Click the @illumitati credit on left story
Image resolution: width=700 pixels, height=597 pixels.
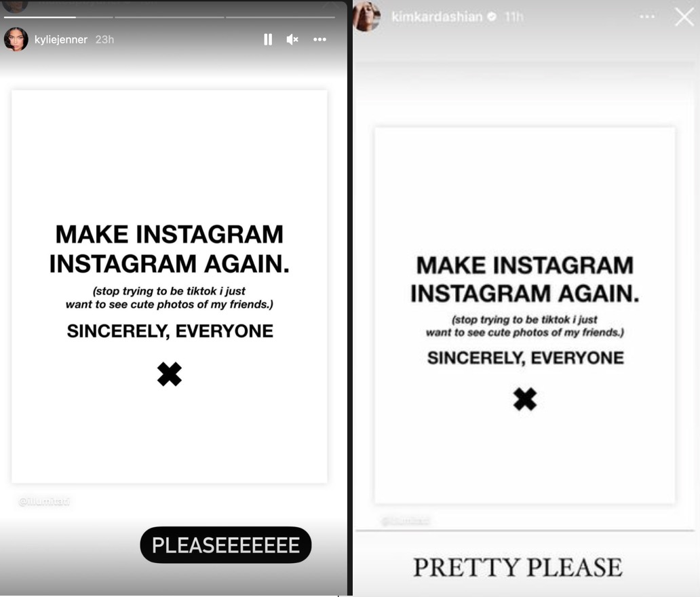[x=44, y=501]
